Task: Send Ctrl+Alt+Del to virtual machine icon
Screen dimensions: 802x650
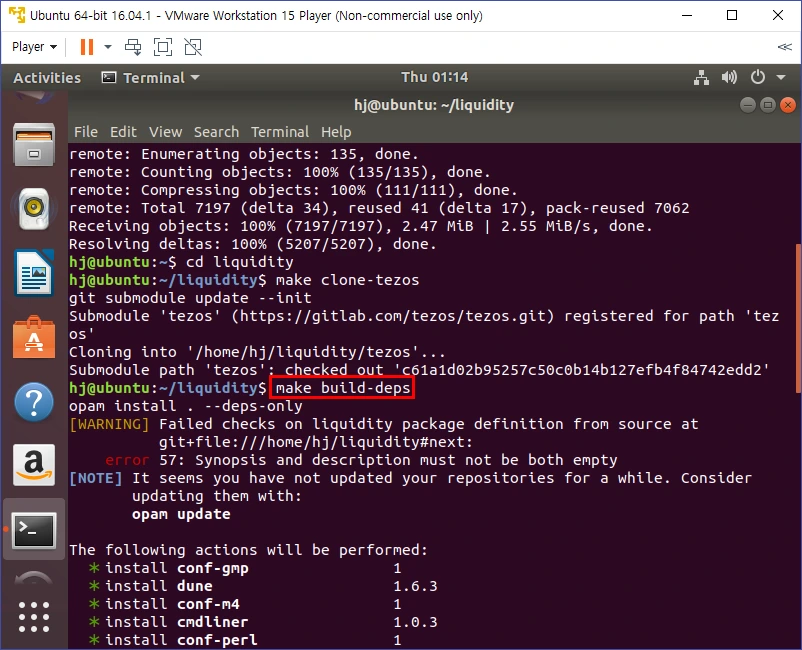Action: (x=133, y=47)
